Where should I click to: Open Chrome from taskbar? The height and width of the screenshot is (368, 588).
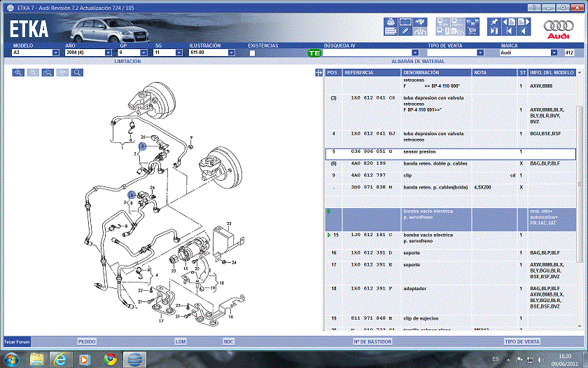point(110,360)
